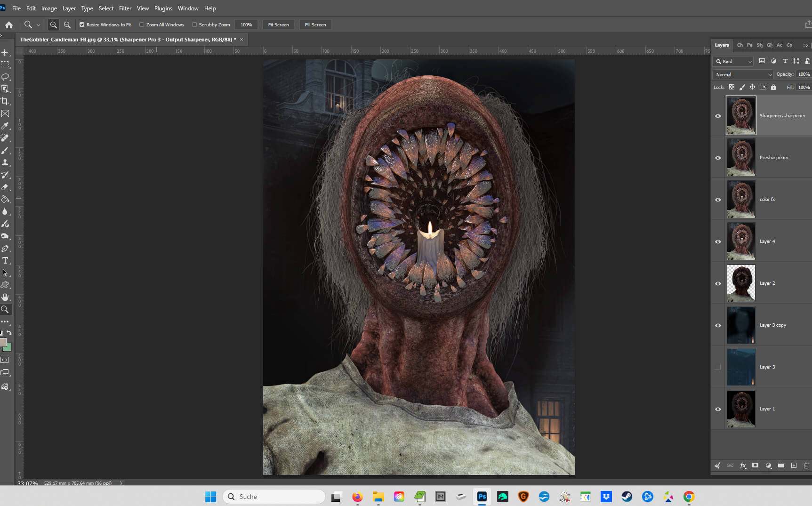Hide the Layer 3 copy layer

(718, 325)
